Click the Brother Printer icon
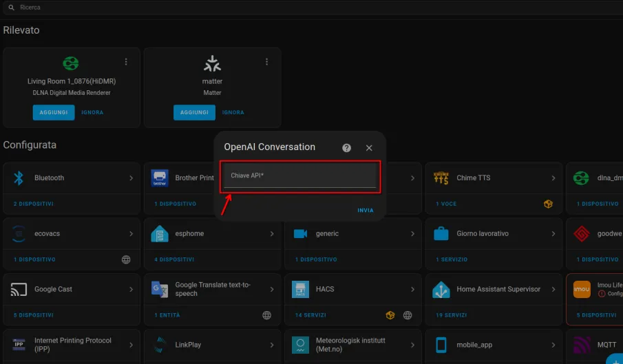 pyautogui.click(x=160, y=178)
